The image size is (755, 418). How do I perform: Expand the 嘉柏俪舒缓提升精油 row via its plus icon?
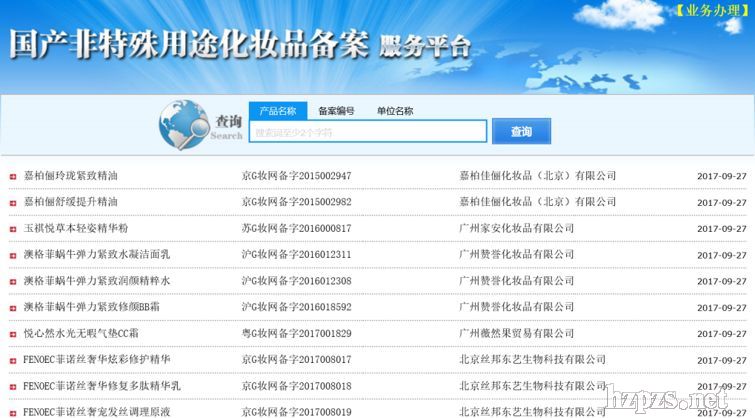[12, 203]
